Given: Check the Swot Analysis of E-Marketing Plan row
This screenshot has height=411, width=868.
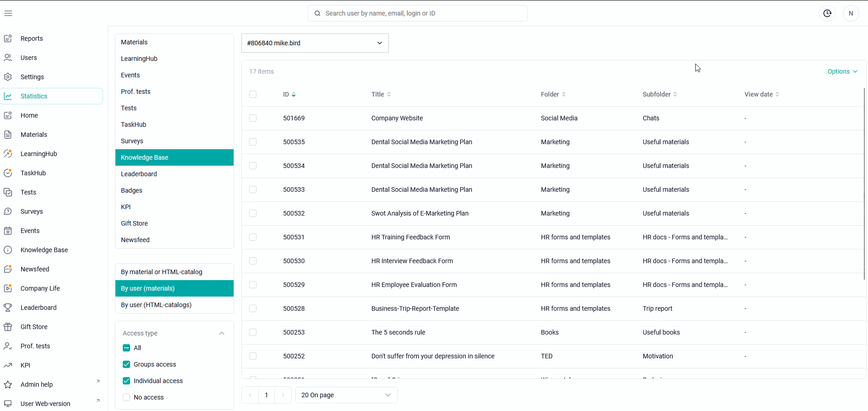Looking at the screenshot, I should 253,213.
